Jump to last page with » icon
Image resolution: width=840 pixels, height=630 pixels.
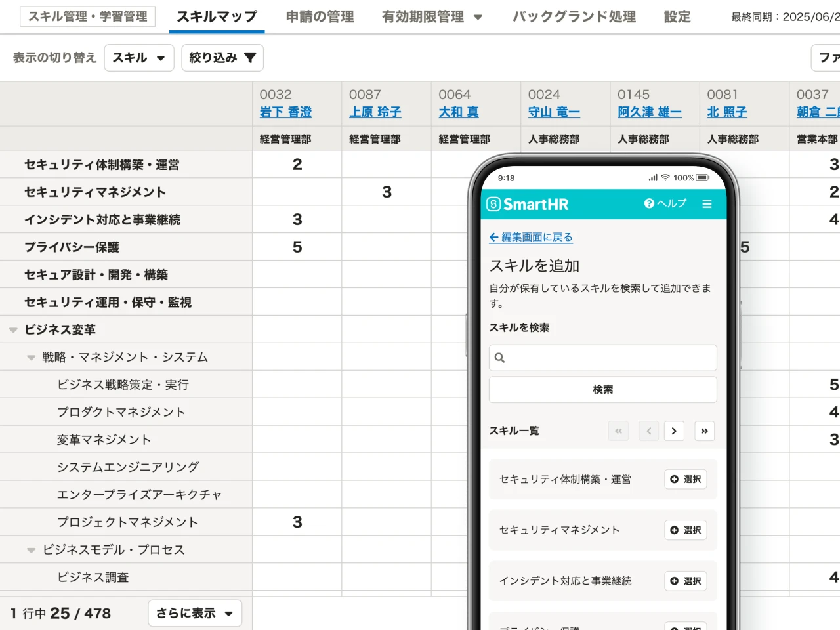point(704,431)
